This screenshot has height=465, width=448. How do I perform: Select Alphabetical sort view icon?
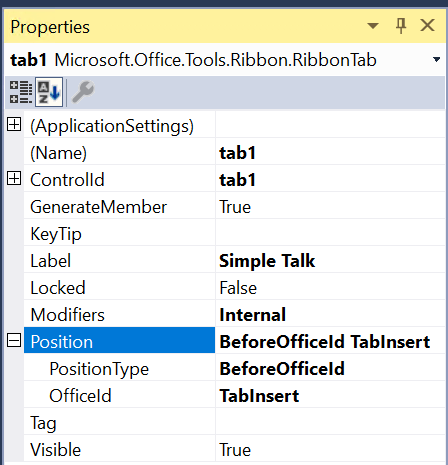click(49, 92)
